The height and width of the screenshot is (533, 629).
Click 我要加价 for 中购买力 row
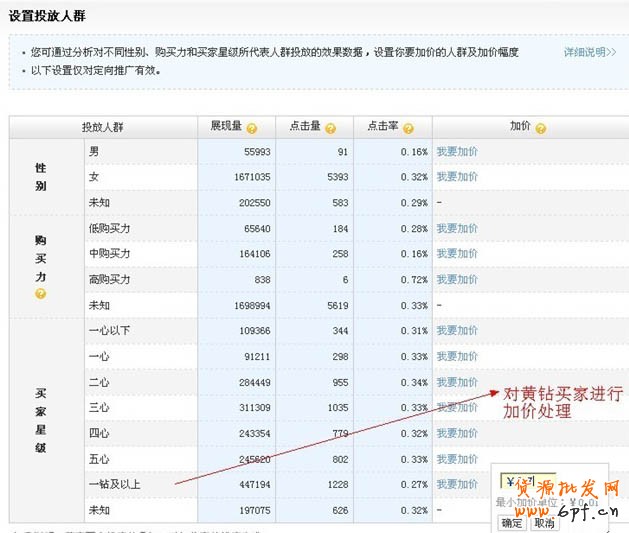[x=457, y=254]
